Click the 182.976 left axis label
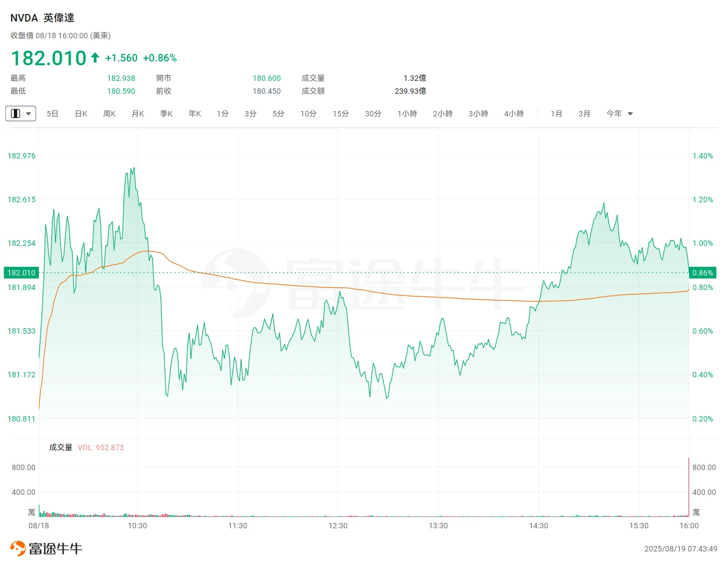Viewport: 728px width, 566px height. coord(22,156)
